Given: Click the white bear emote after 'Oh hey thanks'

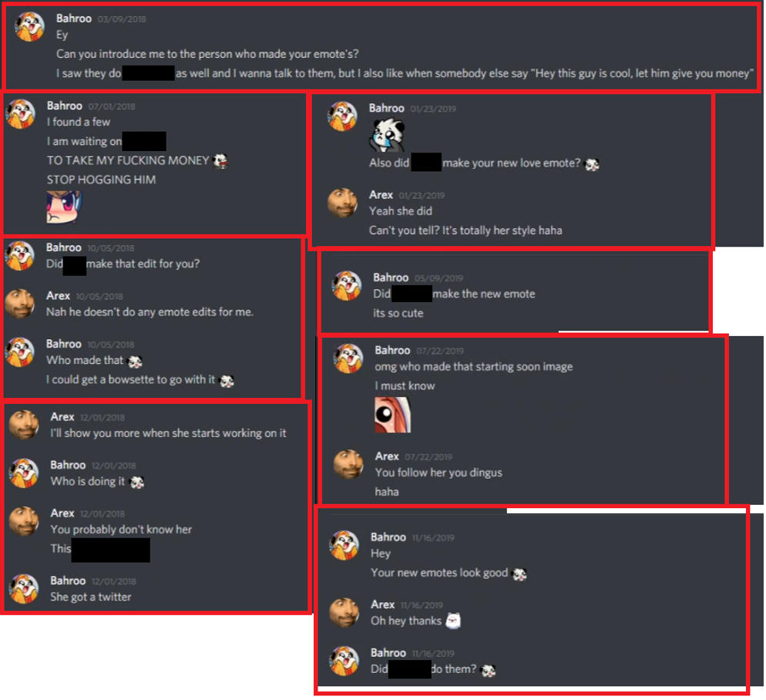Looking at the screenshot, I should coord(453,621).
